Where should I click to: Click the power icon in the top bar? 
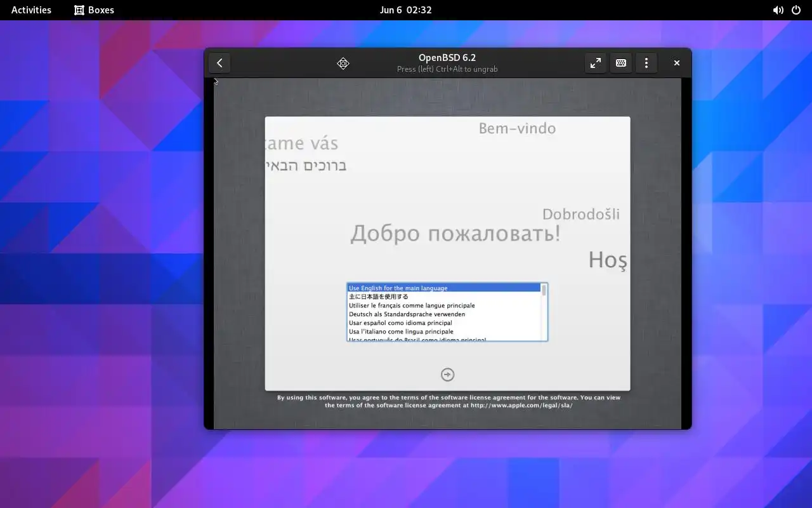(x=796, y=10)
